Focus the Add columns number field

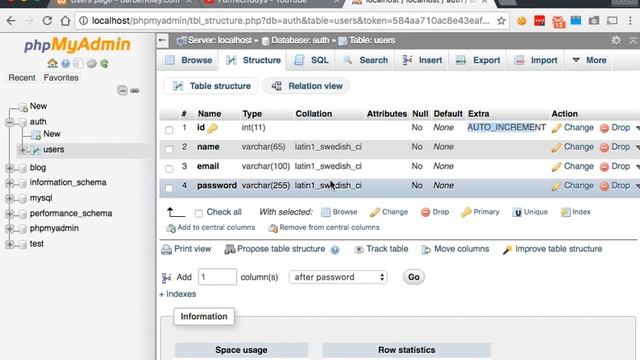(217, 277)
